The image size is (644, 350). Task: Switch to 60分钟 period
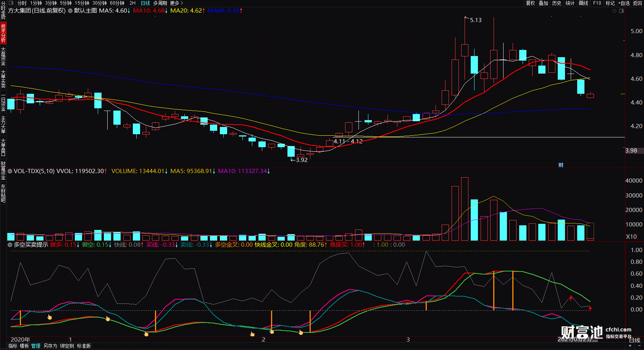117,3
